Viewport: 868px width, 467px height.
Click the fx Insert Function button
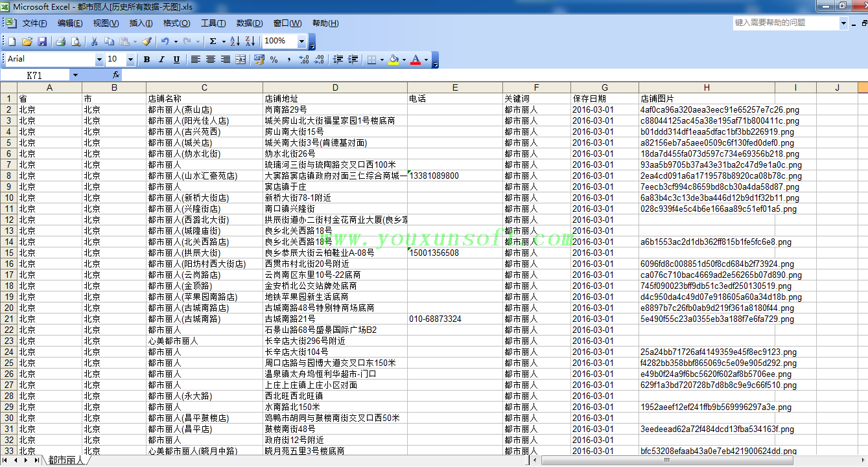coord(115,76)
